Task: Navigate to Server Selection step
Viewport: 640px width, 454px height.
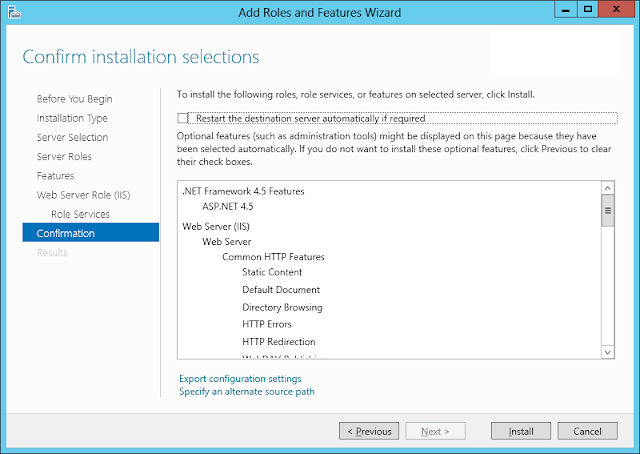Action: (x=72, y=137)
